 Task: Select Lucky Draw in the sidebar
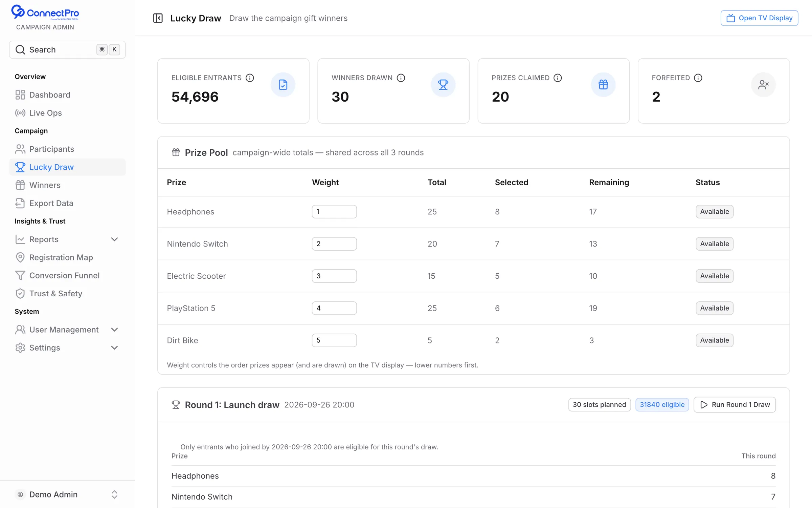[x=67, y=167]
